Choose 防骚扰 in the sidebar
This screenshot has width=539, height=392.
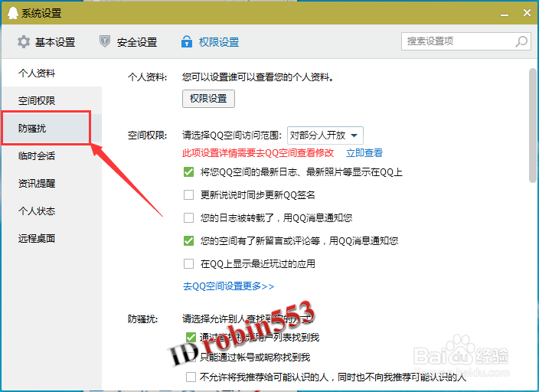click(51, 128)
